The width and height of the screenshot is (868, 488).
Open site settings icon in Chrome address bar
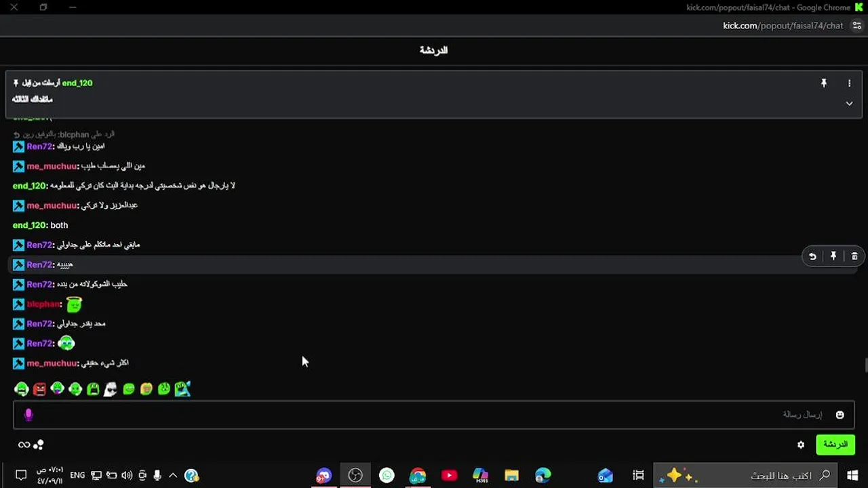[x=857, y=26]
